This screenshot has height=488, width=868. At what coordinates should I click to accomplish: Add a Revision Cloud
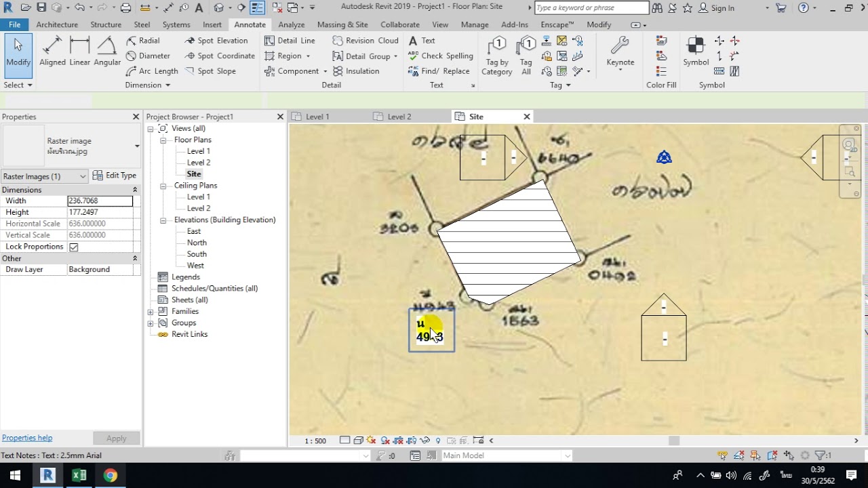click(366, 41)
